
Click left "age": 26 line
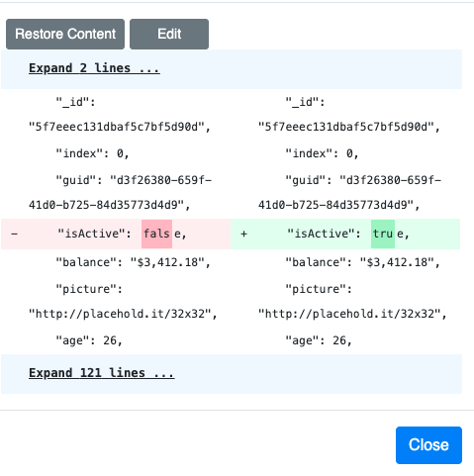89,340
